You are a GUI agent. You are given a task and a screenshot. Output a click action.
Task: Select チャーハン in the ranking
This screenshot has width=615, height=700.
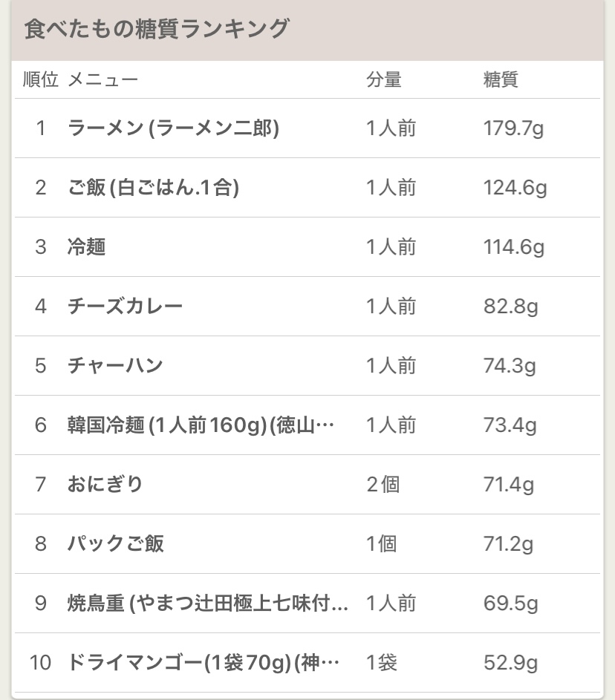coord(115,366)
